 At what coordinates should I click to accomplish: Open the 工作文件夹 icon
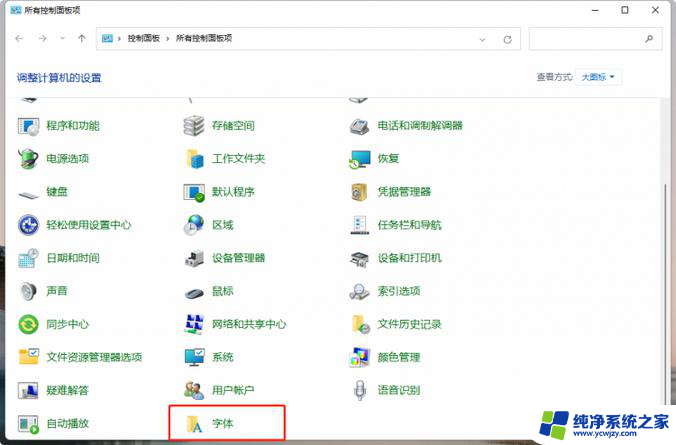pos(194,159)
